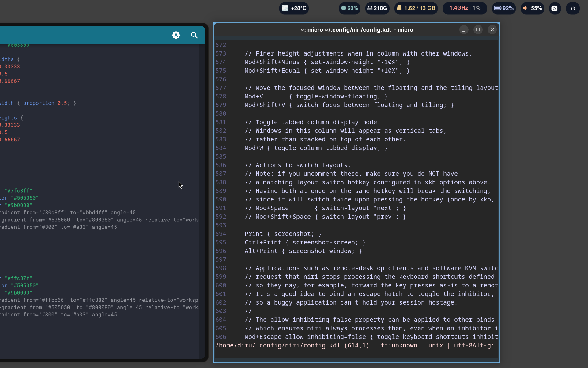588x368 pixels.
Task: Open the power menu icon
Action: coord(573,8)
